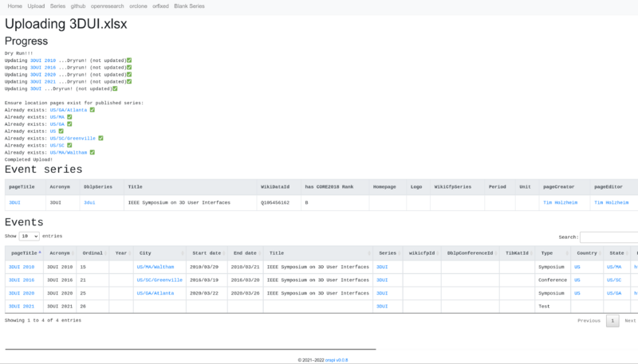Open the Blank Series nav item
The height and width of the screenshot is (364, 638).
[189, 6]
